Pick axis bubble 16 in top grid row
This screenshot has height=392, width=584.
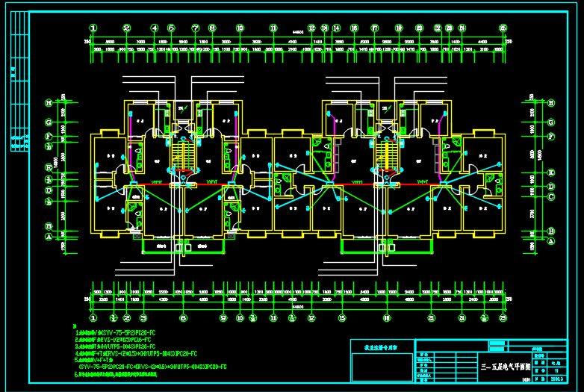coord(354,28)
